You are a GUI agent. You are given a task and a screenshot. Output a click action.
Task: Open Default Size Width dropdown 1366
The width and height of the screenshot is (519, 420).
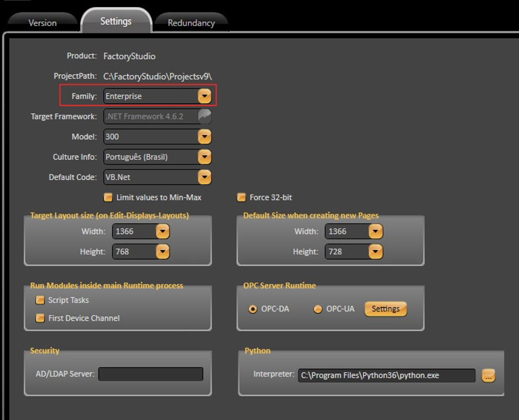[376, 231]
